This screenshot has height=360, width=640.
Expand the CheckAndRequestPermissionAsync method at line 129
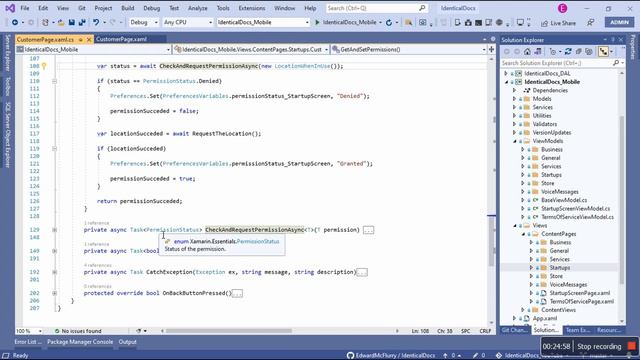click(x=54, y=230)
